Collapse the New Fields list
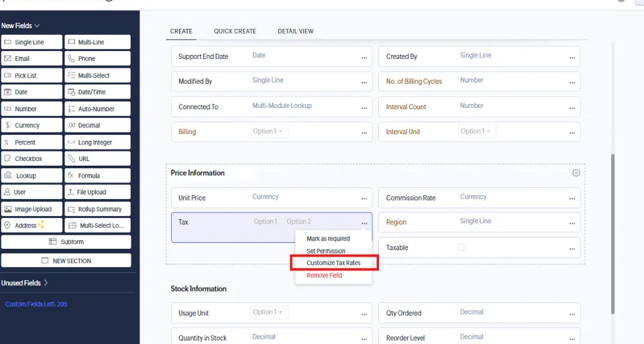 click(21, 25)
